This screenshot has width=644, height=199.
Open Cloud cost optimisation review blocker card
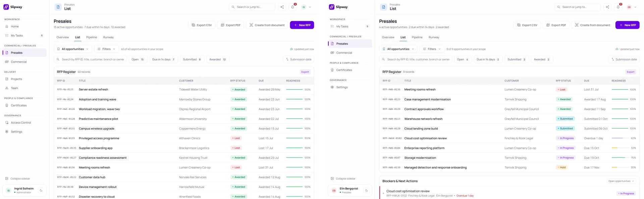coord(509,193)
